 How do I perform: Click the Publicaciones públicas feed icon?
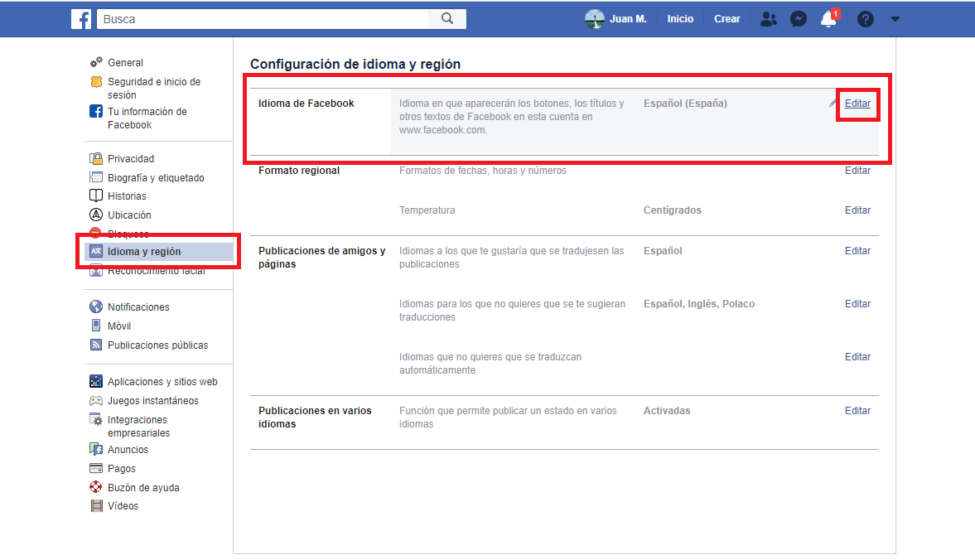(96, 345)
